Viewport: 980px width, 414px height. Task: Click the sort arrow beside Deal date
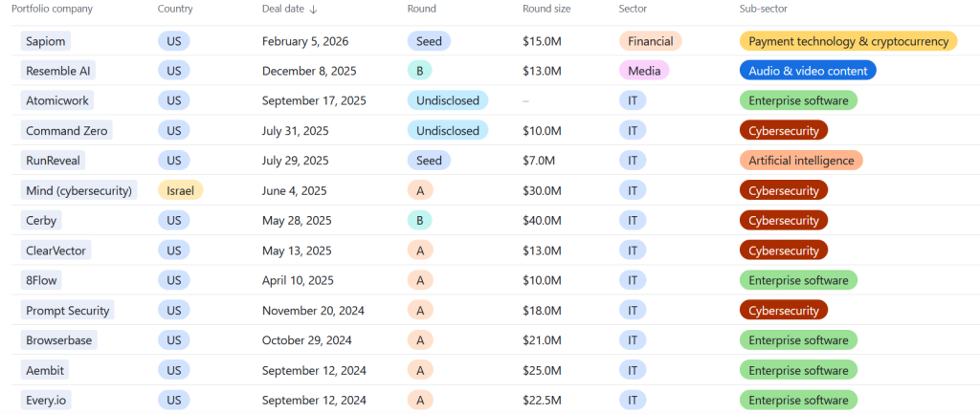314,10
